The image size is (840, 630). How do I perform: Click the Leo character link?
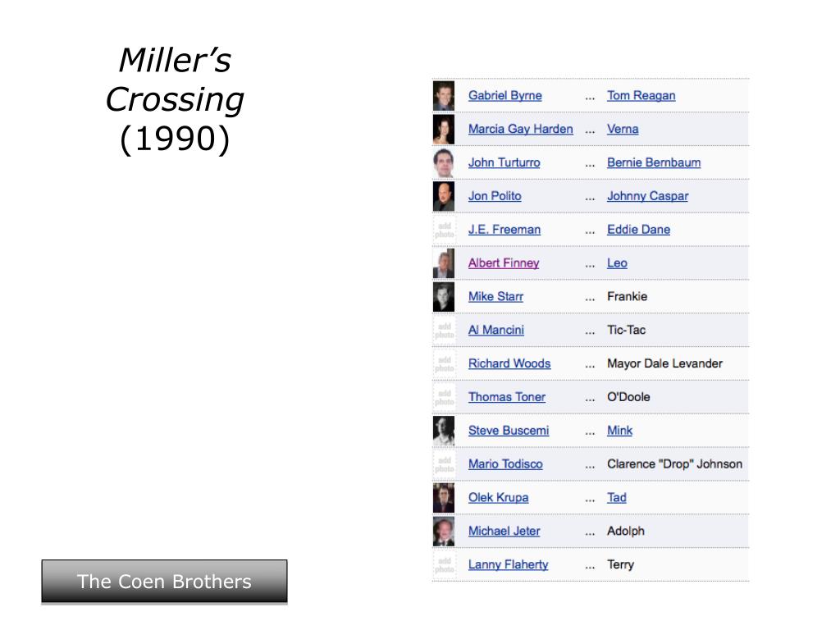tap(617, 263)
